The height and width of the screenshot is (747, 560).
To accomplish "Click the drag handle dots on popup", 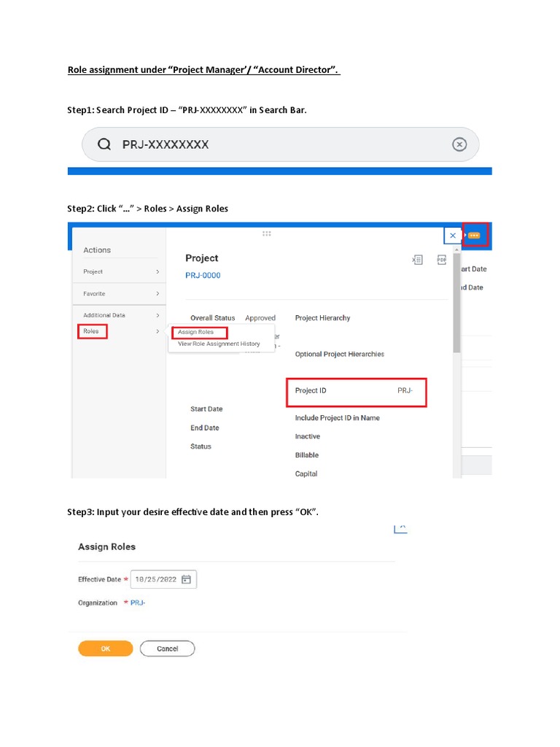I will (267, 233).
